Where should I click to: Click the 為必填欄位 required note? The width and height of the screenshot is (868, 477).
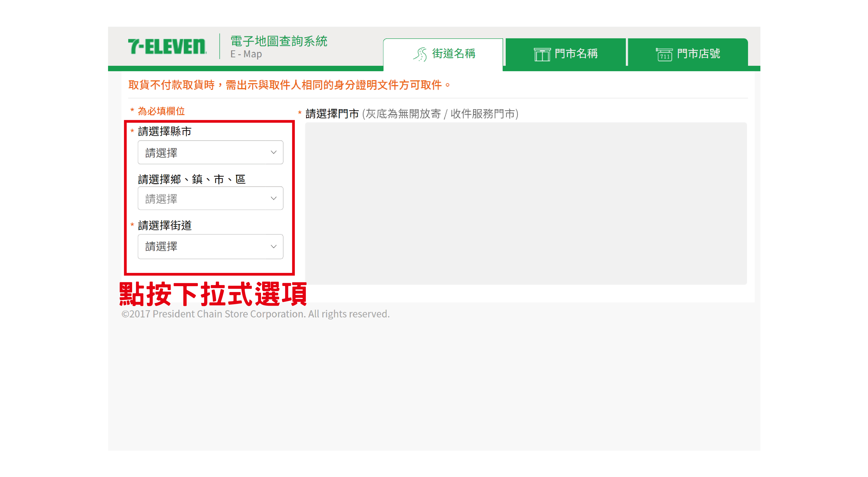click(161, 111)
